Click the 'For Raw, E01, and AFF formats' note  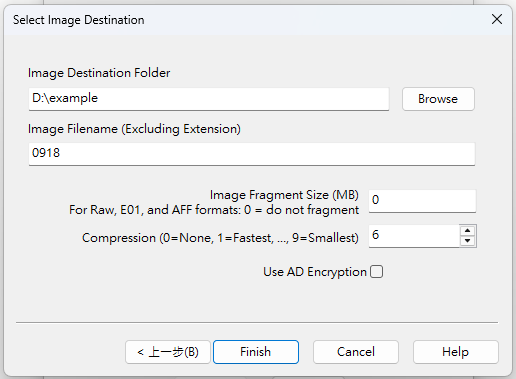tap(214, 210)
